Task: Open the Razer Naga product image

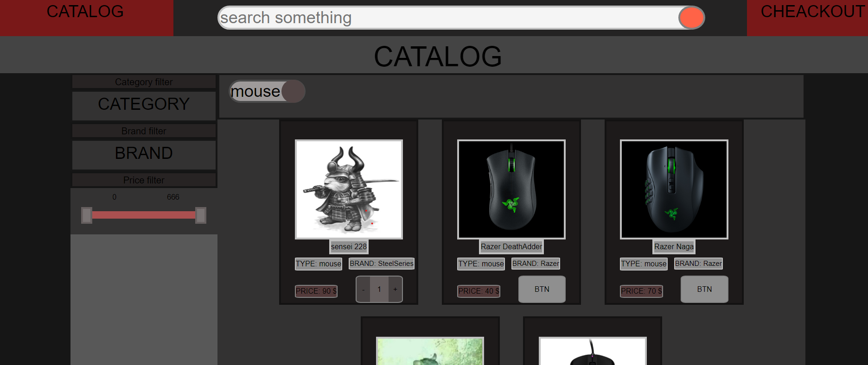Action: tap(674, 189)
